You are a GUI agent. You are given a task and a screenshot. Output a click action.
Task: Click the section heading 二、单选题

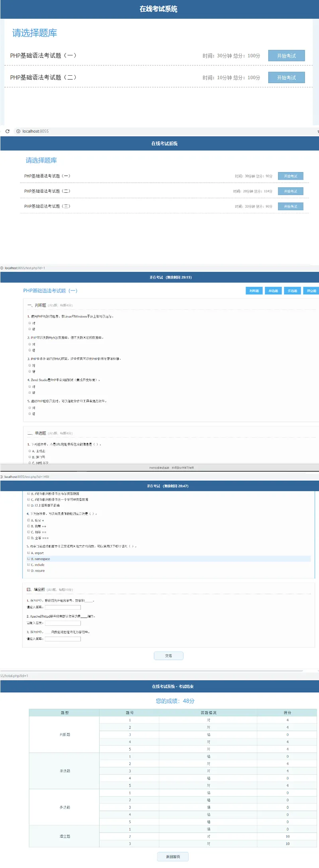coord(37,433)
